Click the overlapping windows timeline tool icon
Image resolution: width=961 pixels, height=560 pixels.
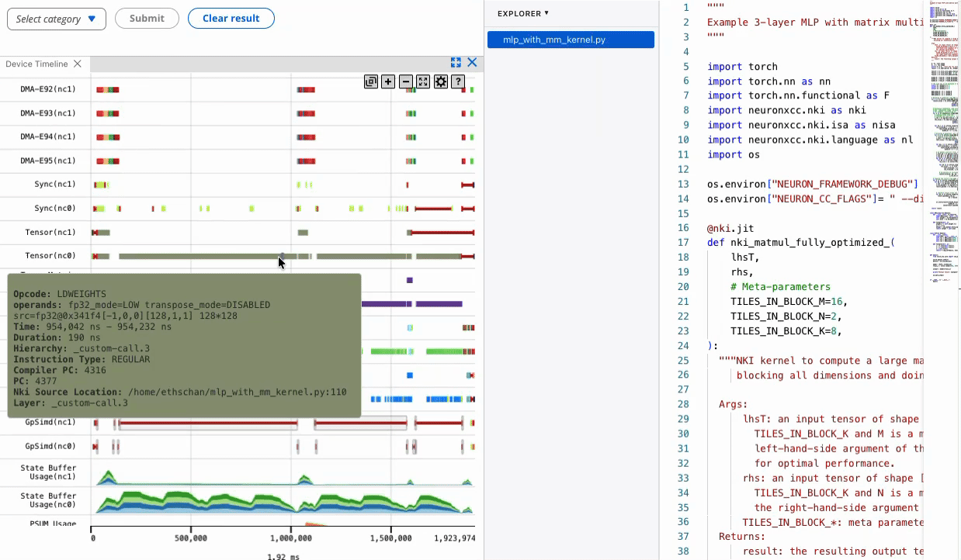[370, 81]
